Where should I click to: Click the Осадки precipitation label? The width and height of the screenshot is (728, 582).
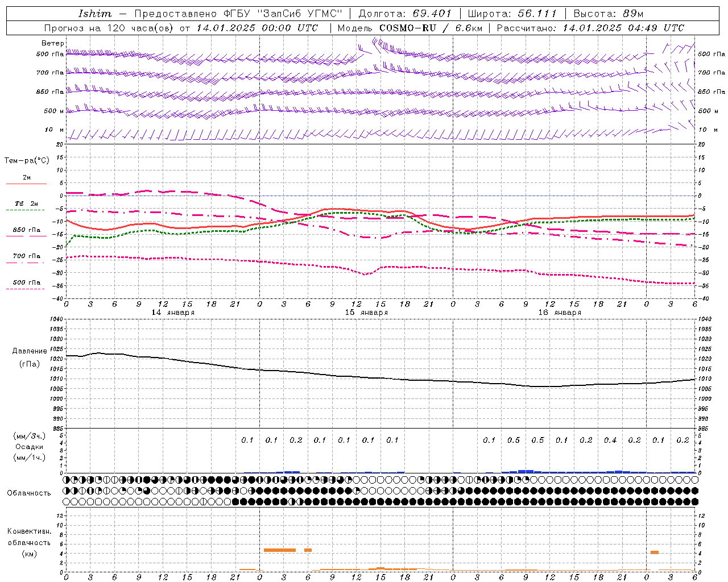coord(30,447)
